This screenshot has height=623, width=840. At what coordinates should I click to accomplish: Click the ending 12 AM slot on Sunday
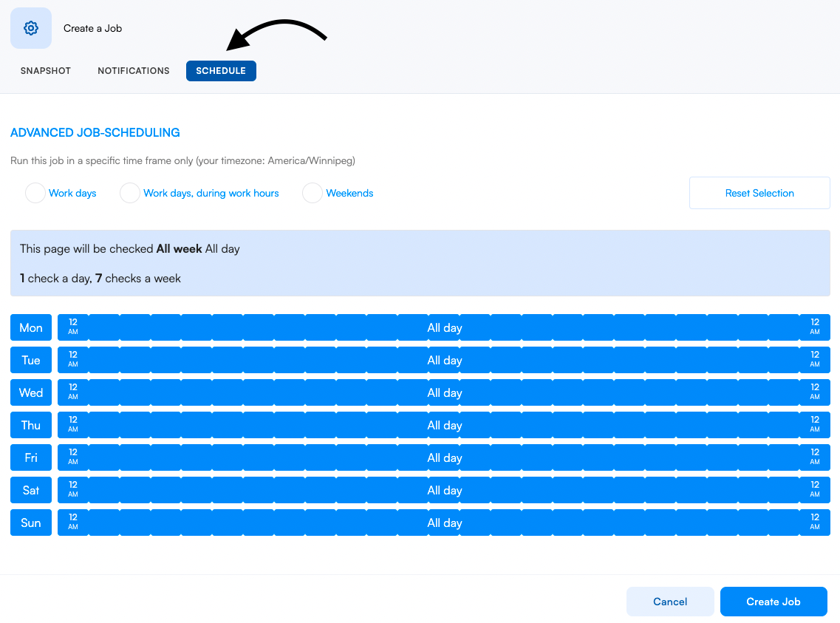click(x=815, y=522)
